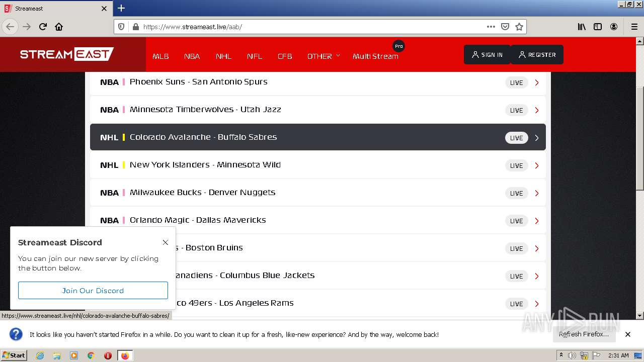This screenshot has height=362, width=644.
Task: Open Chrome from the taskbar
Action: (91, 355)
